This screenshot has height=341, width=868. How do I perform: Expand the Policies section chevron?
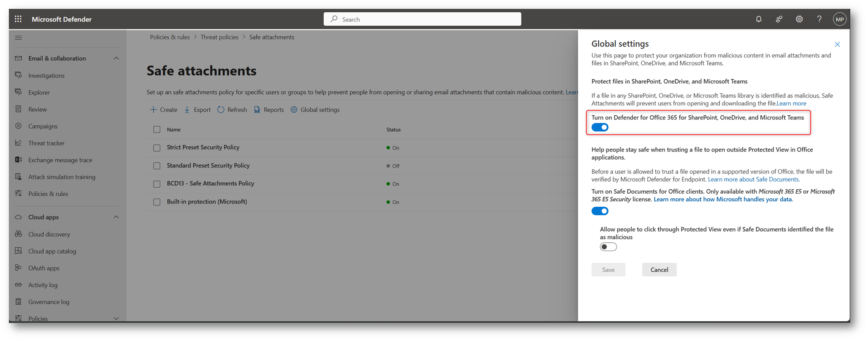click(x=116, y=318)
